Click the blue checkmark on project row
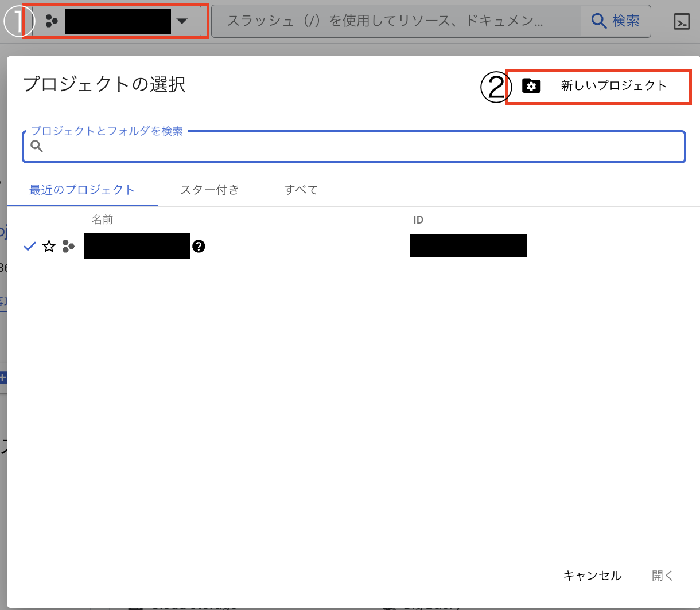 [29, 247]
